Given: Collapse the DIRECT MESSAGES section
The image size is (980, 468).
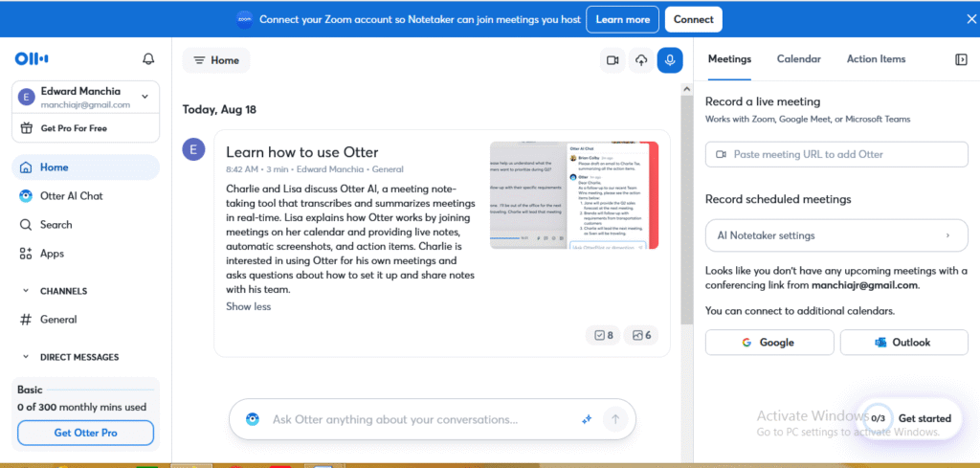Looking at the screenshot, I should click(x=26, y=357).
